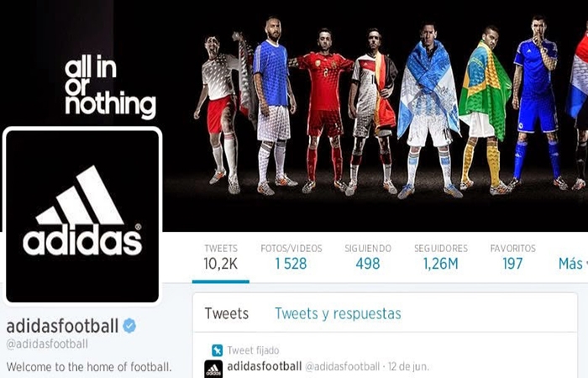Viewport: 588px width, 378px height.
Task: Click the pinned tweet pin icon
Action: pos(217,350)
